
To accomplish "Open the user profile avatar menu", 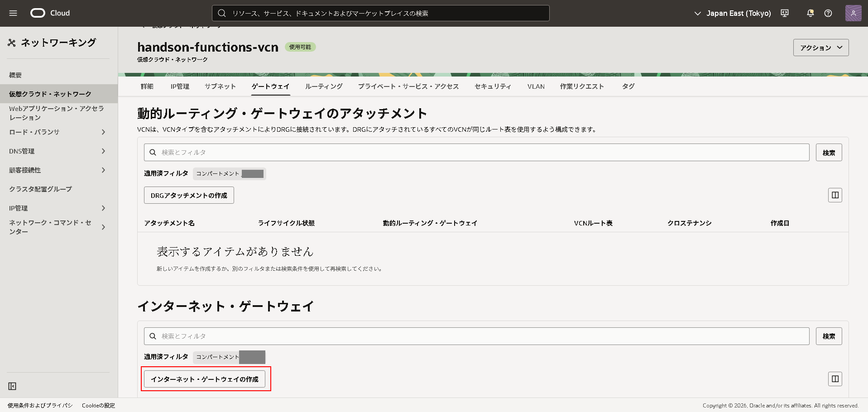I will point(854,13).
